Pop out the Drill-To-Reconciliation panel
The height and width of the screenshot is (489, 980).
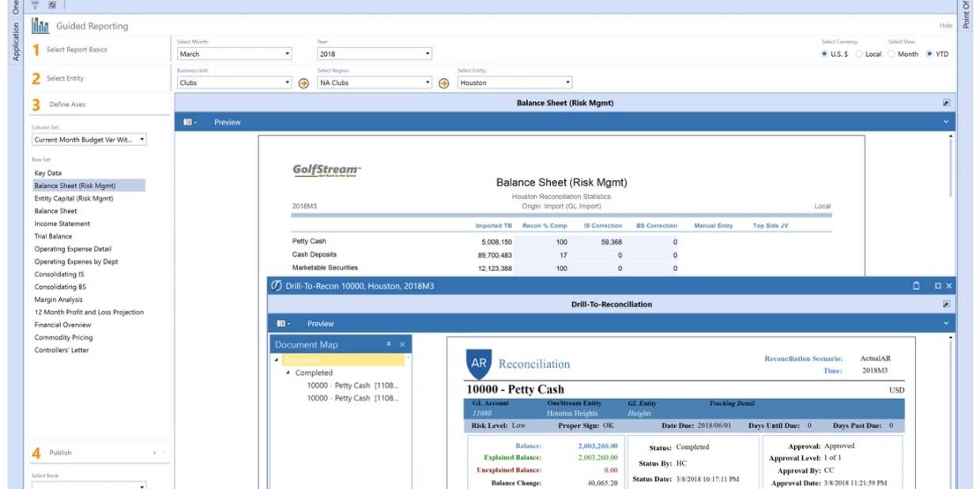(946, 304)
